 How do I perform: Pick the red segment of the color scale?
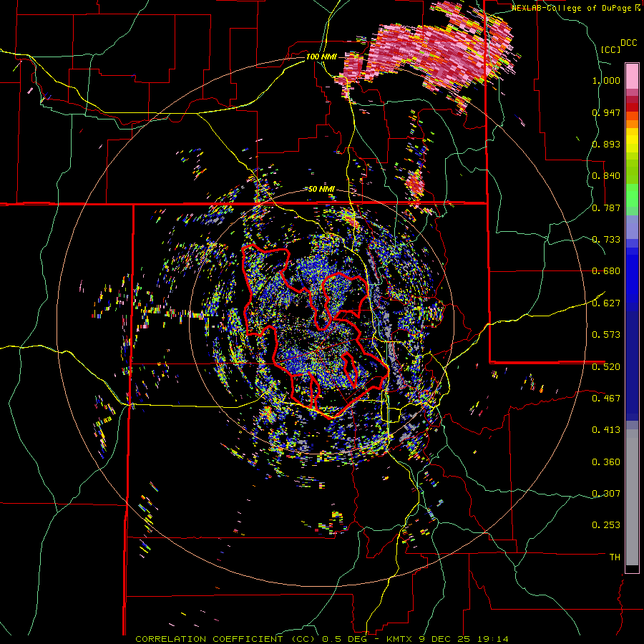[632, 107]
